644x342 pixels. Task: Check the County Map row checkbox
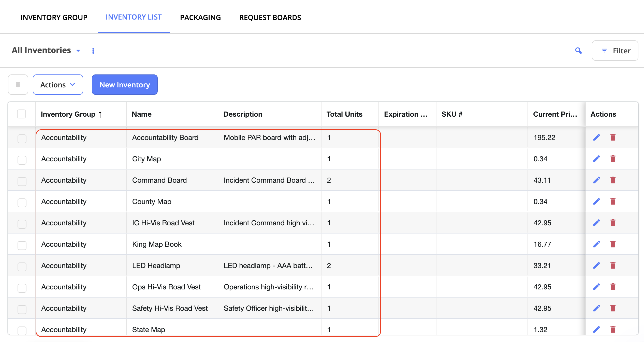22,203
